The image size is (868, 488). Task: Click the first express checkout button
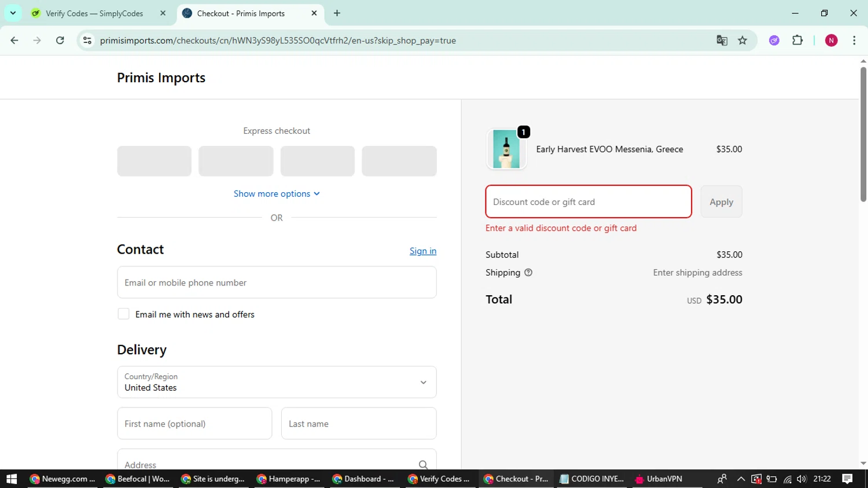point(154,161)
